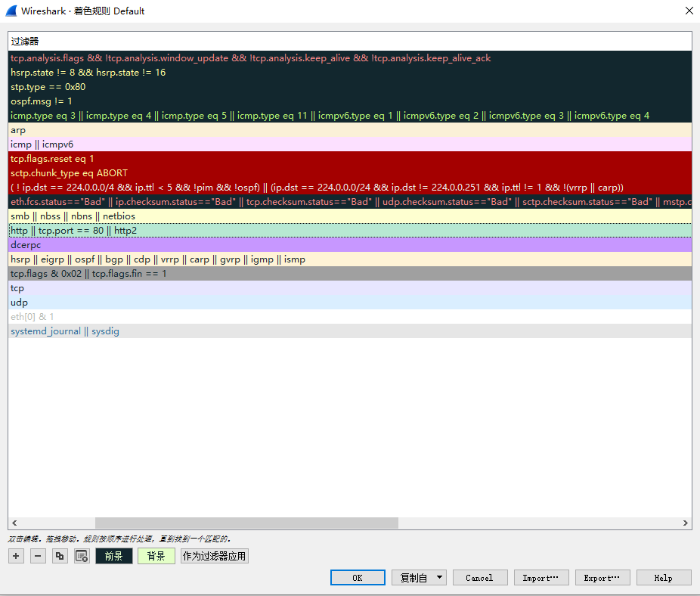Clear all coloring rules icon
Image resolution: width=700 pixels, height=596 pixels.
click(82, 556)
